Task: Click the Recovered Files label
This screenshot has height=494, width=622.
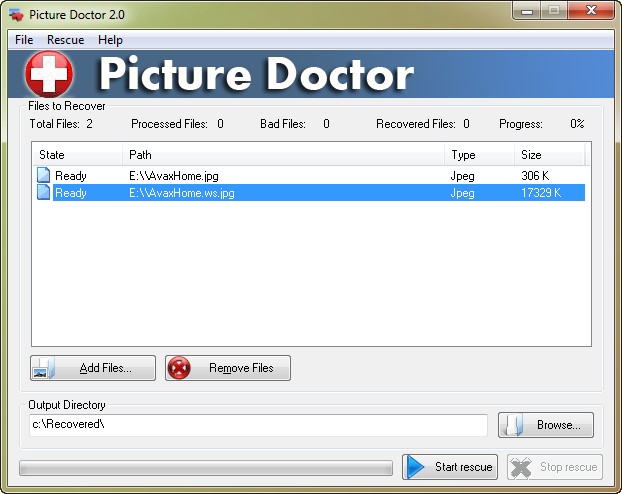Action: (x=416, y=124)
